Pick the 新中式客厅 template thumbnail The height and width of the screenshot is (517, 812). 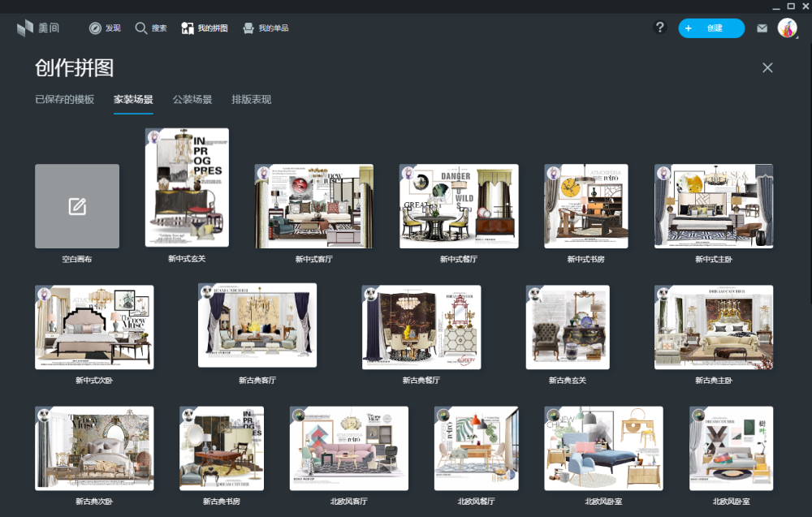coord(314,206)
